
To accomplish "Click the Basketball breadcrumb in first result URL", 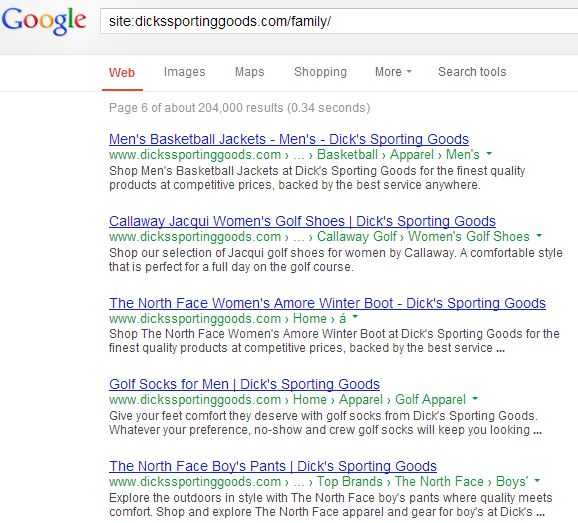I will (347, 154).
